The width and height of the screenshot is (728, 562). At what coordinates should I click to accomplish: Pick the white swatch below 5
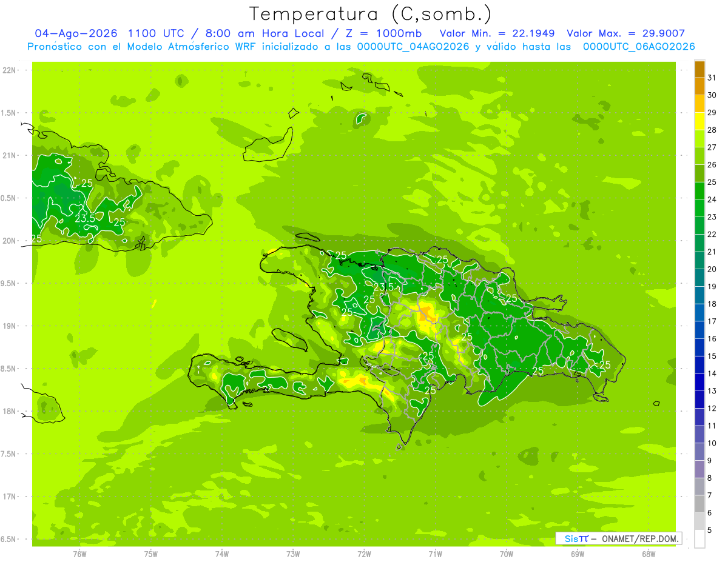699,539
